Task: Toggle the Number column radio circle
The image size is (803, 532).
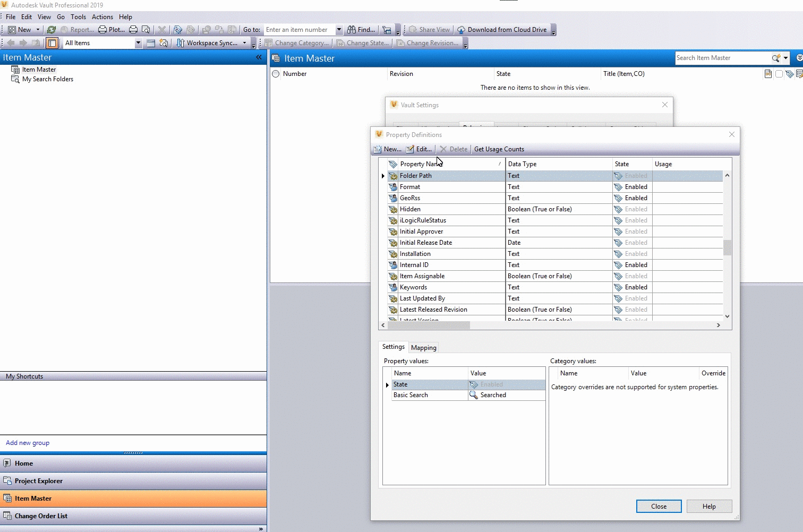Action: coord(276,74)
